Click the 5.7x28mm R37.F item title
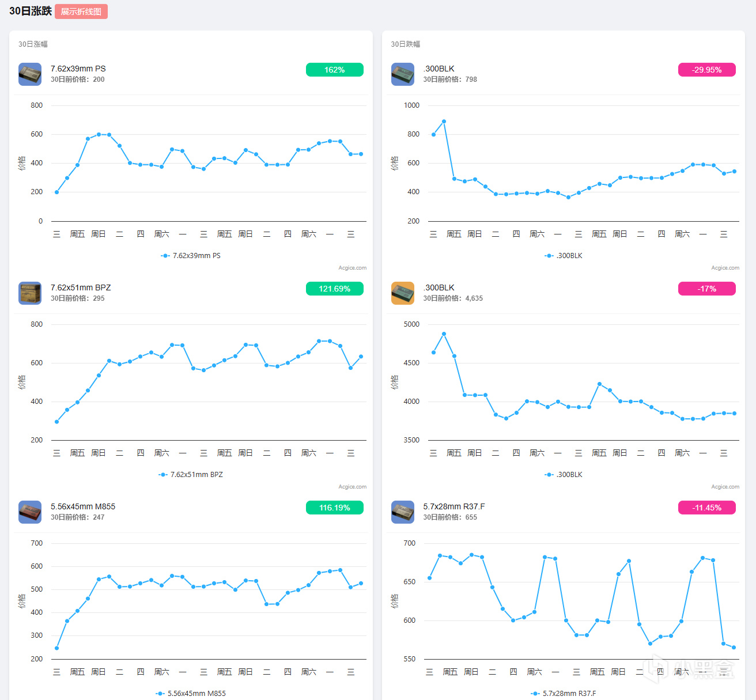This screenshot has height=700, width=756. 454,506
